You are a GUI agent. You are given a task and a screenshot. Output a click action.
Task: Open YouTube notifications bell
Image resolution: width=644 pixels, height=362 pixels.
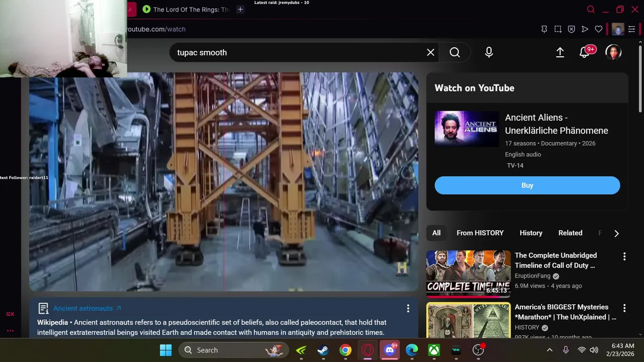coord(585,52)
